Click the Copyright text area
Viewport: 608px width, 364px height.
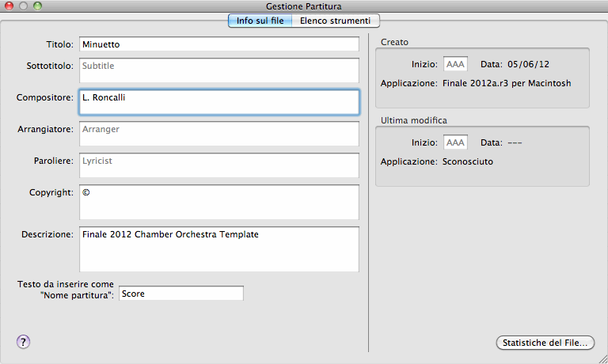point(219,202)
